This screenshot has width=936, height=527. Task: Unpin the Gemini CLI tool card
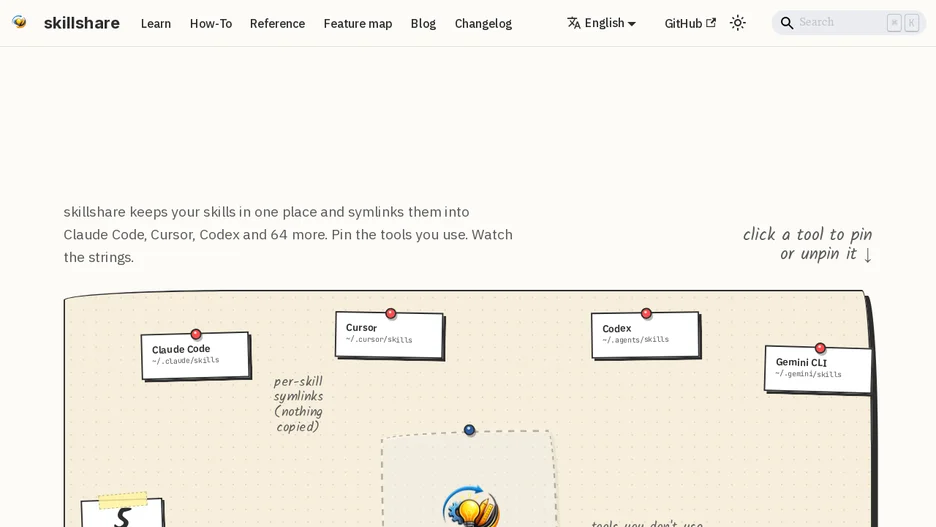[x=818, y=369]
